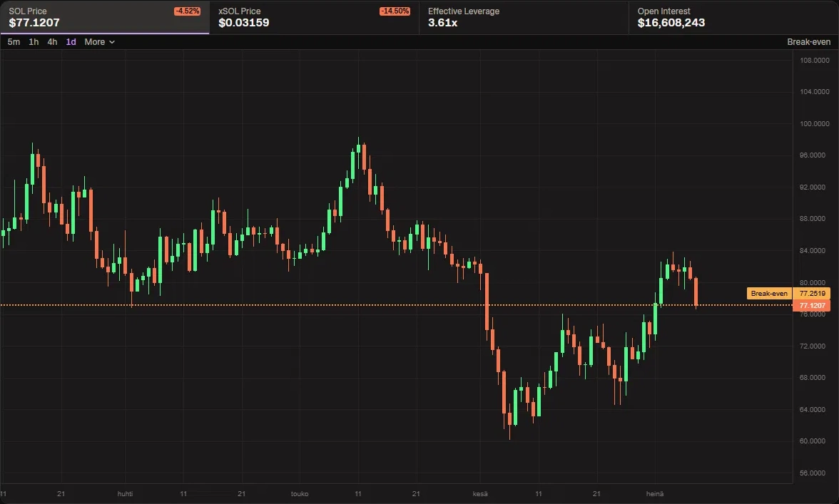This screenshot has height=504, width=839.
Task: Open the More timeframes dropdown
Action: point(100,41)
